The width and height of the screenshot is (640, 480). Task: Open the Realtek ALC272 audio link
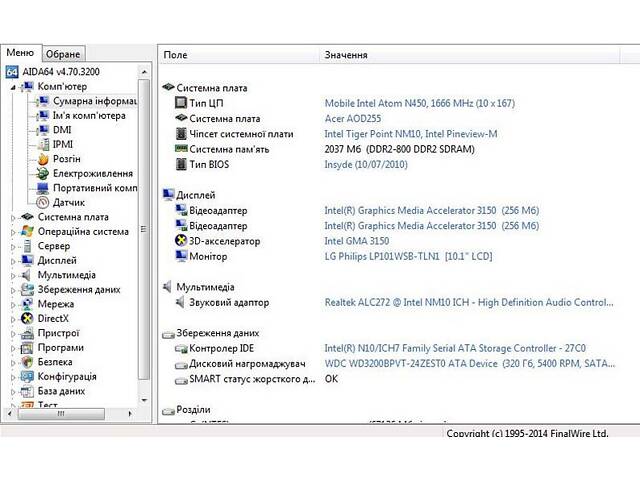pyautogui.click(x=469, y=302)
